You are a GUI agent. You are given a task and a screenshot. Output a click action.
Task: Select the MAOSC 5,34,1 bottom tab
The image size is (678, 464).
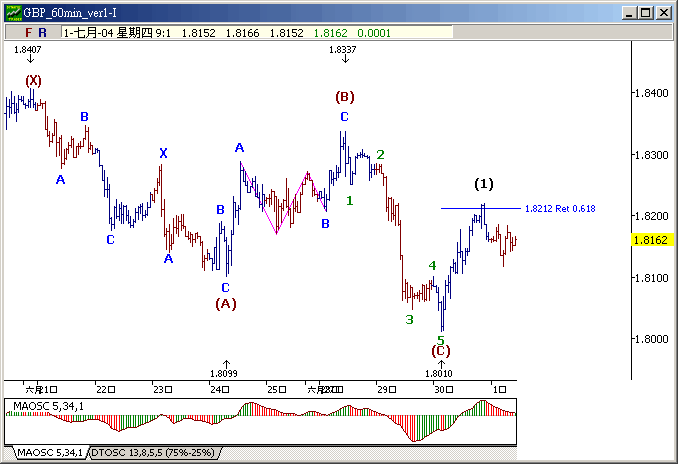click(x=49, y=453)
